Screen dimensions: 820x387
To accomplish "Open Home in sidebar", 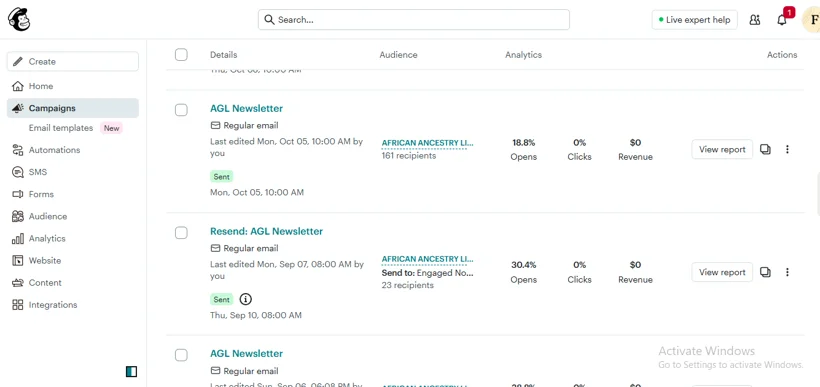I will [x=73, y=86].
